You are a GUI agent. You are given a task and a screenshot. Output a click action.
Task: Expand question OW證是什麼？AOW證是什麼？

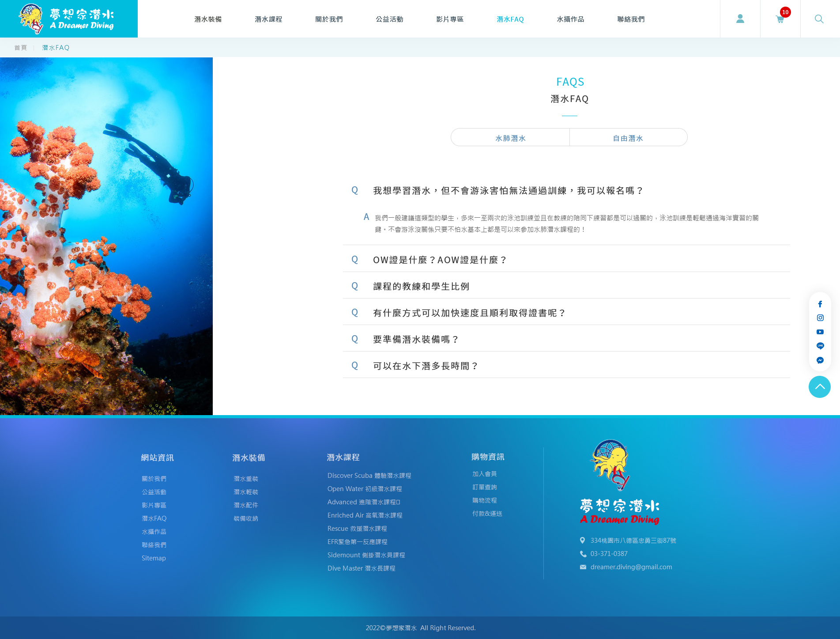[566, 260]
